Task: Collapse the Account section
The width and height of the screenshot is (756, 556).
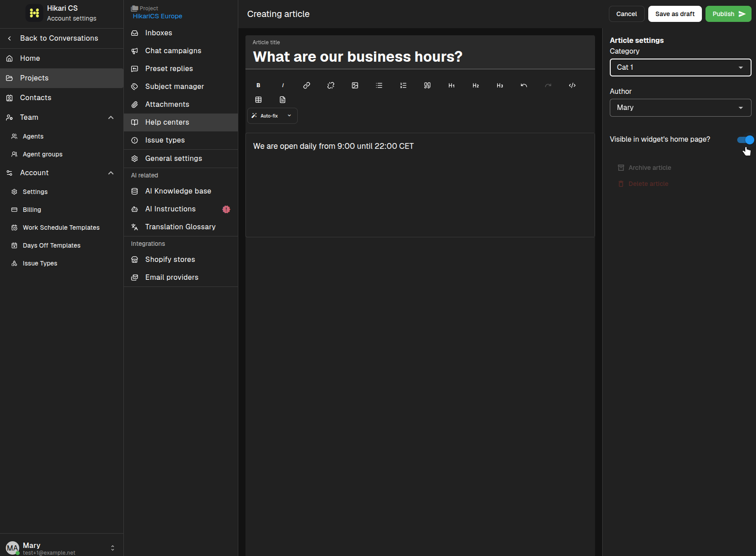Action: click(x=111, y=173)
